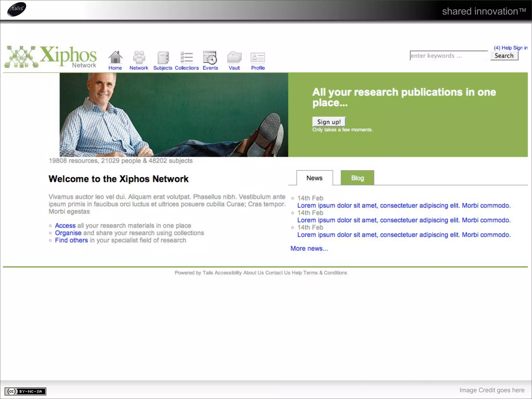The image size is (532, 399).
Task: Open the second 14th Feb news link
Action: click(404, 220)
